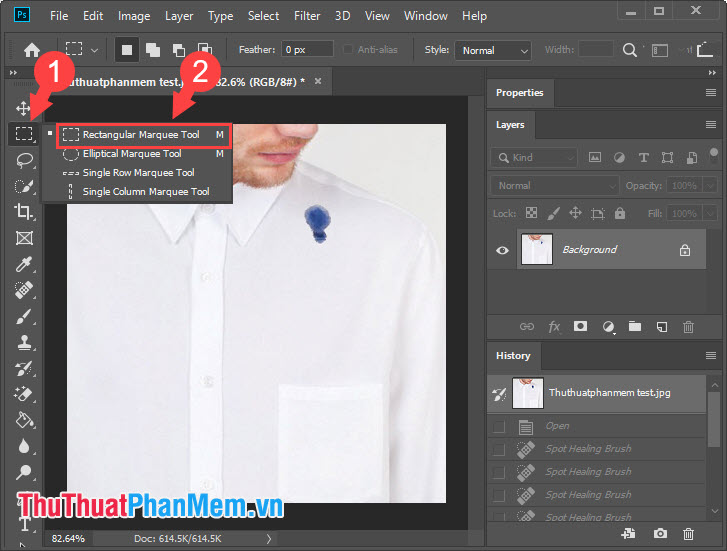Toggle type layer filter icon
The image size is (727, 551).
644,158
